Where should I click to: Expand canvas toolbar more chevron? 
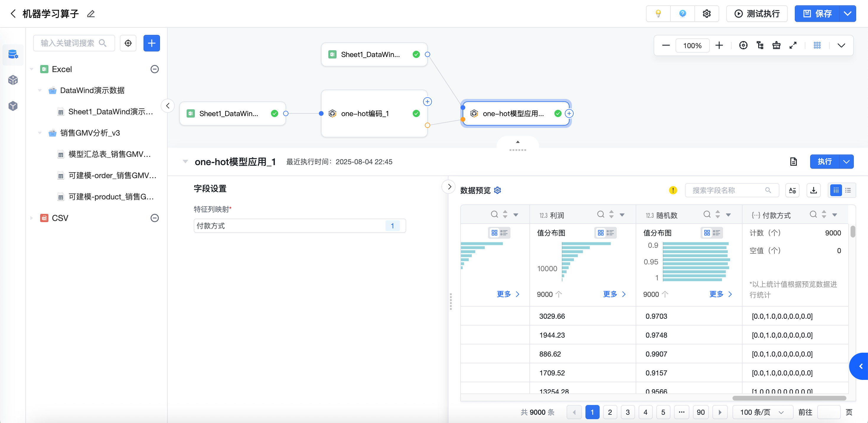click(x=841, y=45)
